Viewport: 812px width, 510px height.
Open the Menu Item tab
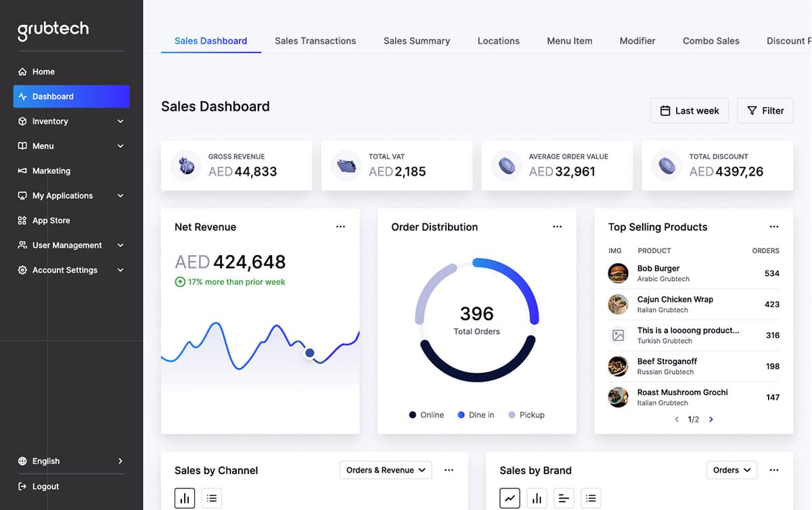pos(569,41)
